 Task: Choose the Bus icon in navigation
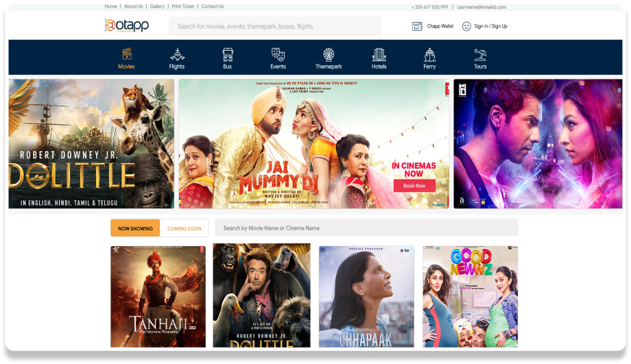[x=228, y=54]
